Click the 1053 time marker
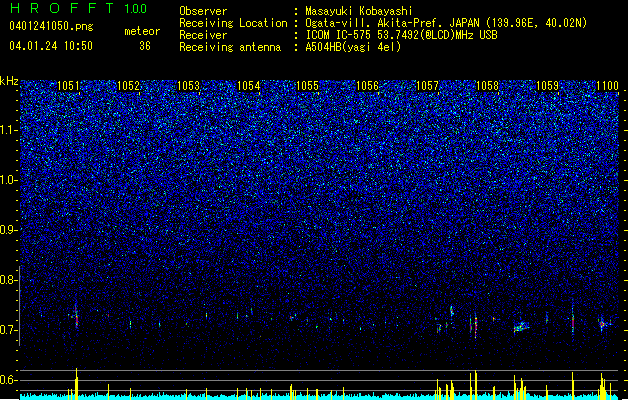 point(188,86)
